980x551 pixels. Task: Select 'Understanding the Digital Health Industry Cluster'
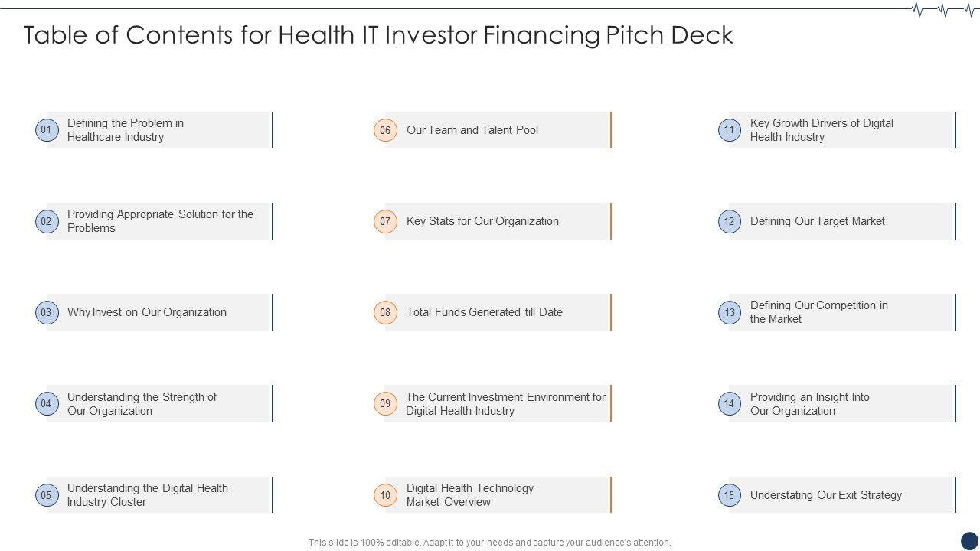(147, 495)
